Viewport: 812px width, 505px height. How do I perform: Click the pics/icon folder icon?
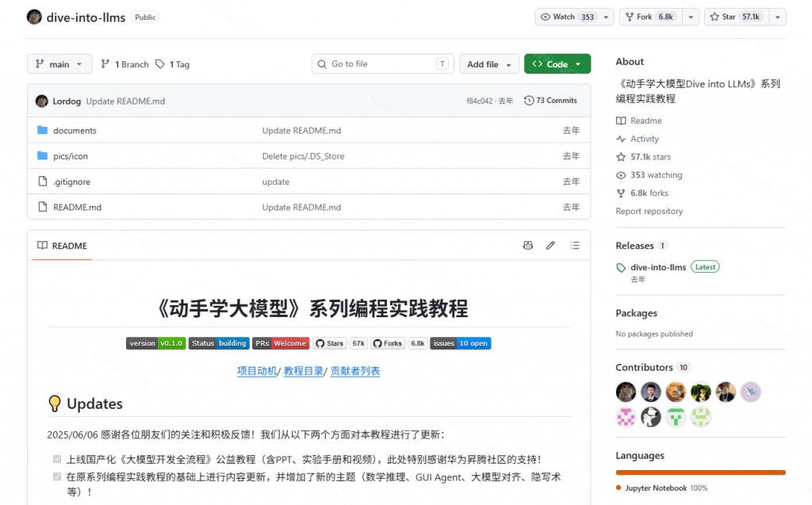coord(43,156)
